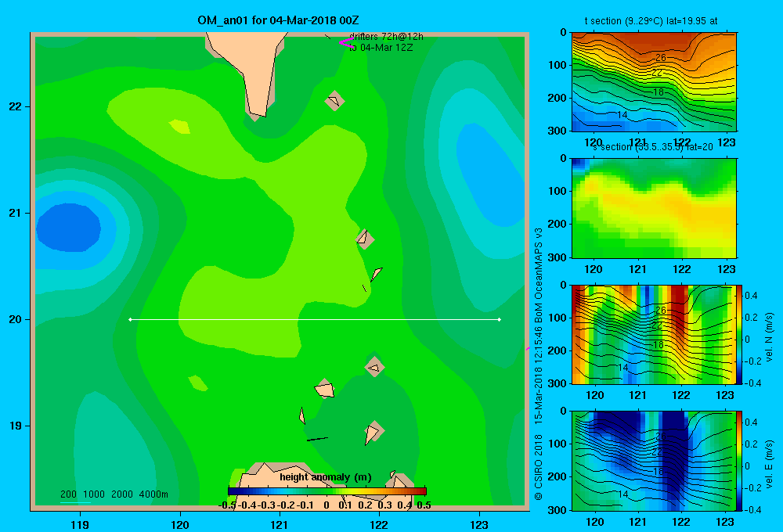783x532 pixels.
Task: Click the '300' depth label of the temperature section
Action: point(557,131)
